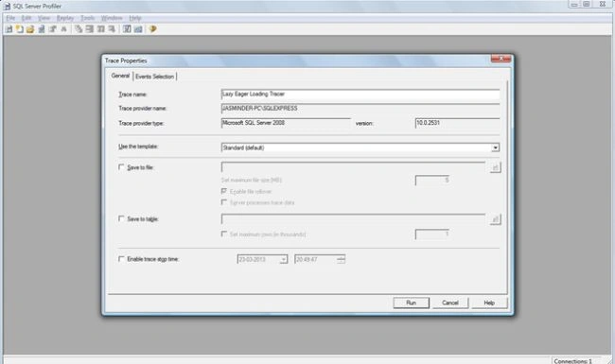This screenshot has height=364, width=615.
Task: Open the Help menu in menu bar
Action: [135, 18]
